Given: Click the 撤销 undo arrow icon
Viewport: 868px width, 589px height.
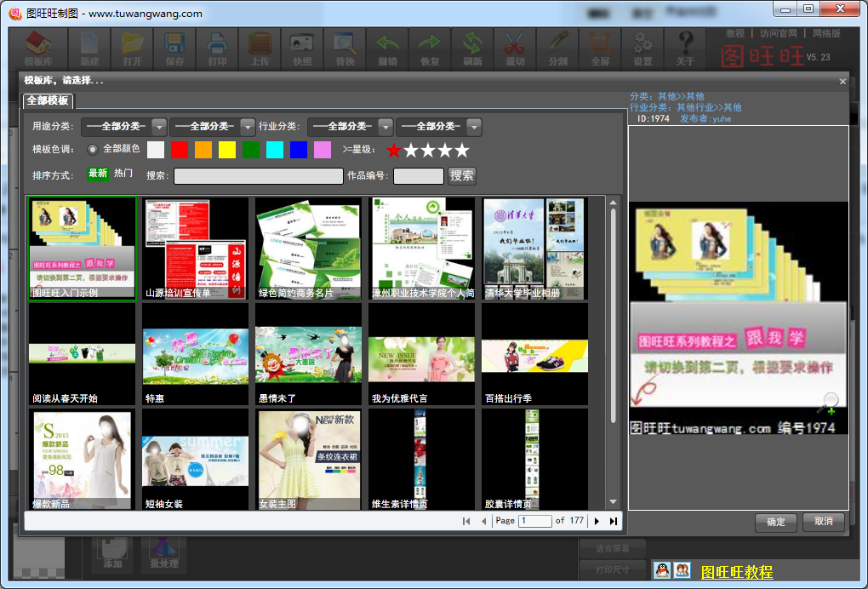Looking at the screenshot, I should 387,49.
